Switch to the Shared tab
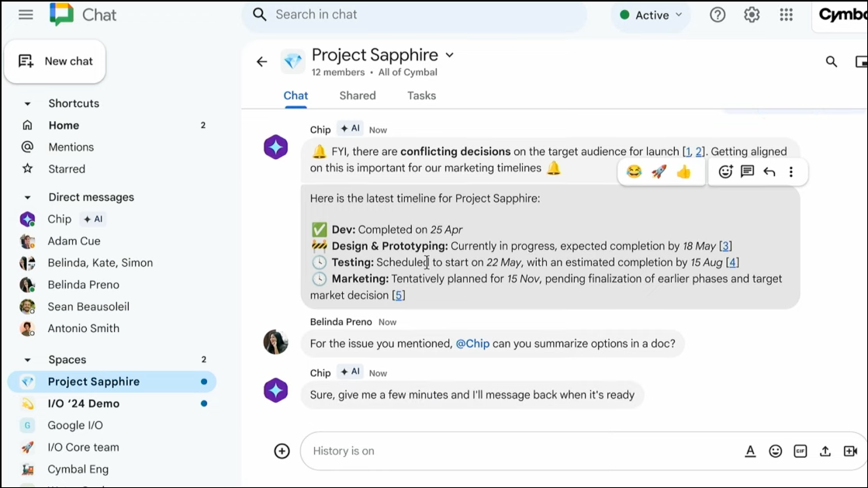Viewport: 868px width, 488px height. point(358,96)
